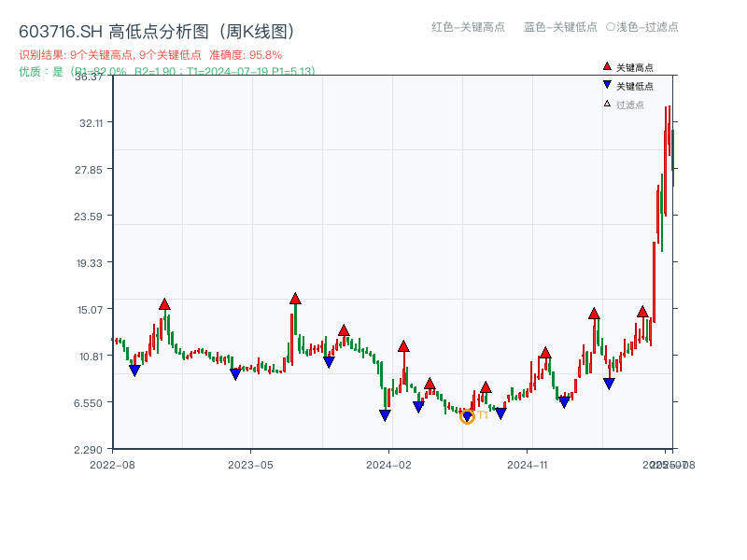Click the hollow triangle icon beside 过滤点 legend
The image size is (747, 560).
(x=607, y=104)
